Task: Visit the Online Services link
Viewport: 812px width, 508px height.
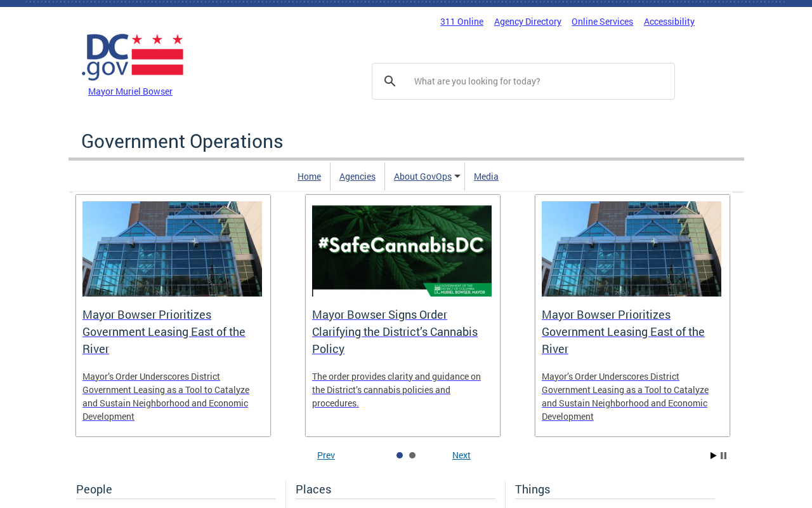Action: click(x=602, y=22)
